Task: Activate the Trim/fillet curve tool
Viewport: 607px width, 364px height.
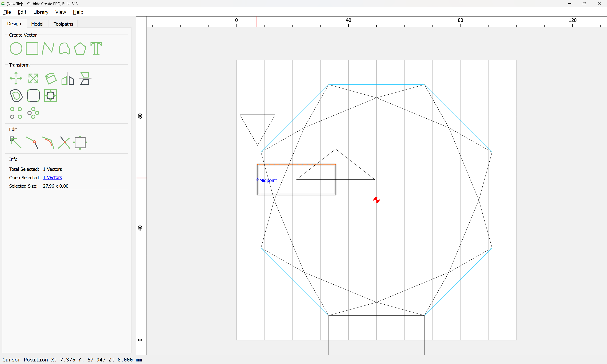Action: (x=48, y=143)
